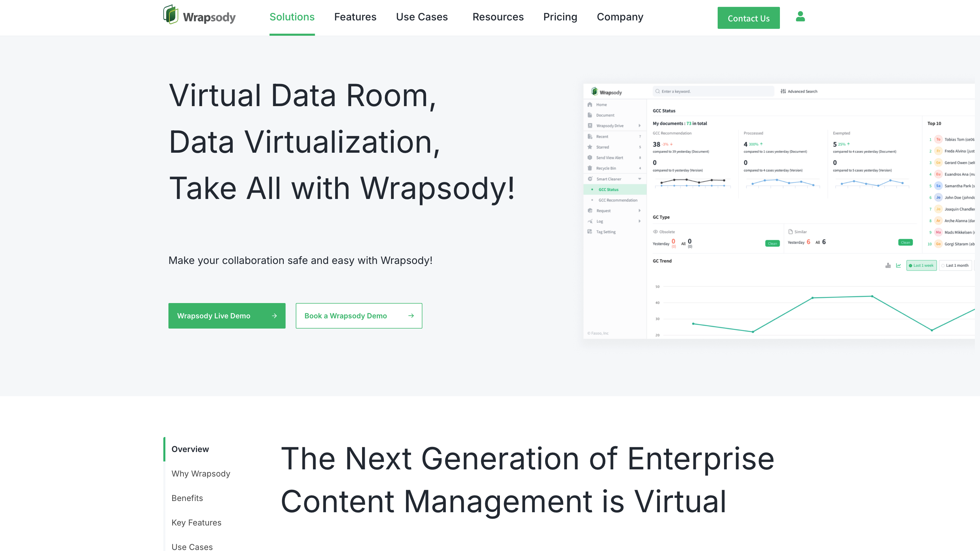This screenshot has height=551, width=980.
Task: Click the line chart view icon in GC Trend
Action: click(898, 265)
